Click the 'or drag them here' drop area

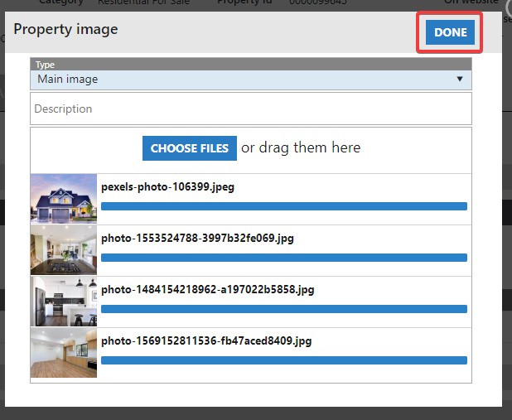[x=301, y=148]
